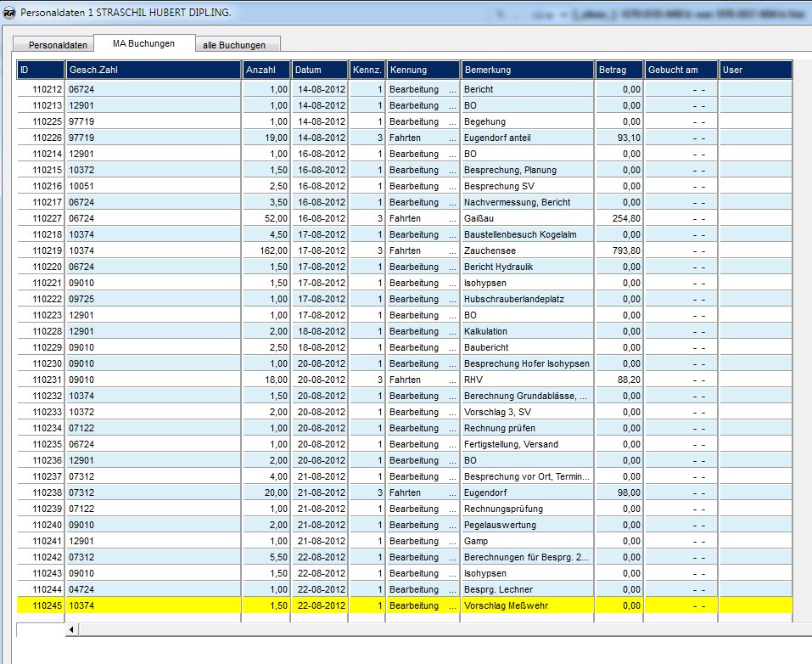Open Kennung ellipsis in Eugendorf anteil row
This screenshot has width=812, height=664.
452,138
